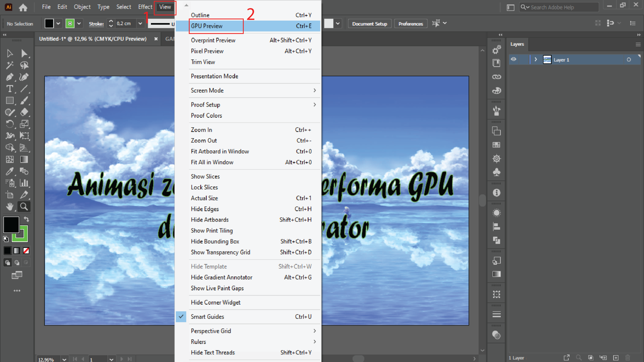Open the Effect menu
This screenshot has height=362, width=644.
click(x=145, y=7)
